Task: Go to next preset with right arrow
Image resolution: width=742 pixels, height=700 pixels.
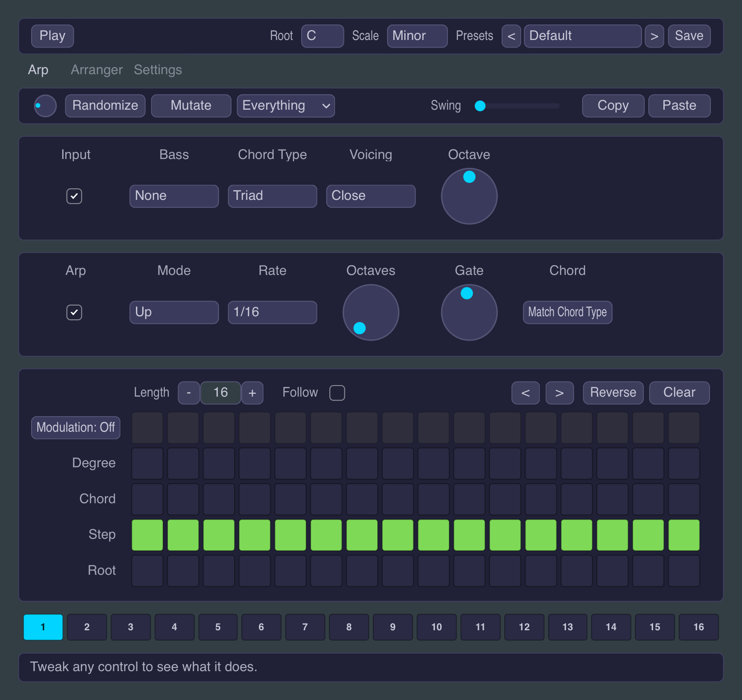Action: (x=654, y=36)
